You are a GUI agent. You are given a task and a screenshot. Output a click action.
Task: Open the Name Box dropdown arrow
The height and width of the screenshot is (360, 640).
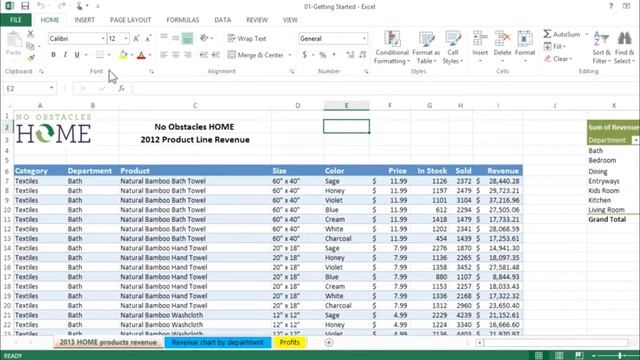click(51, 88)
